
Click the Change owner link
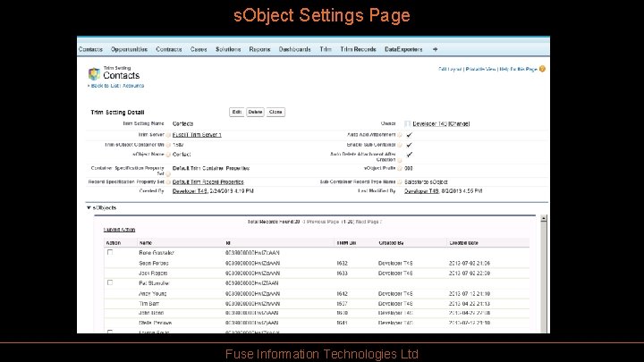click(x=459, y=123)
